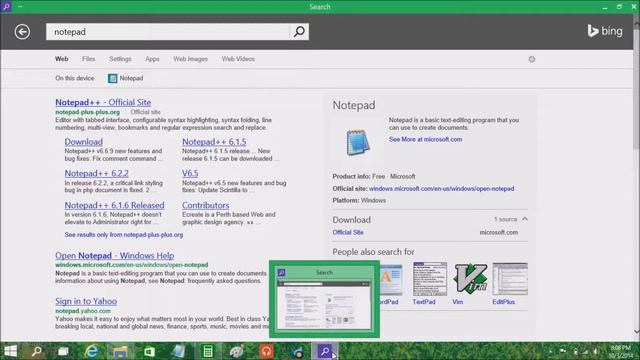640x360 pixels.
Task: Open the Paint palette taskbar icon
Action: pyautogui.click(x=237, y=351)
